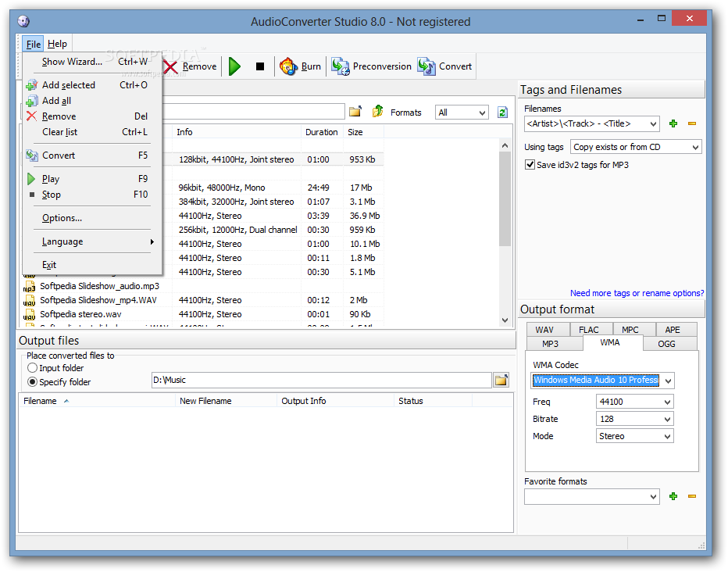The height and width of the screenshot is (572, 728).
Task: Select row with 96kbit, 48000Hz, Mono
Action: (x=274, y=188)
